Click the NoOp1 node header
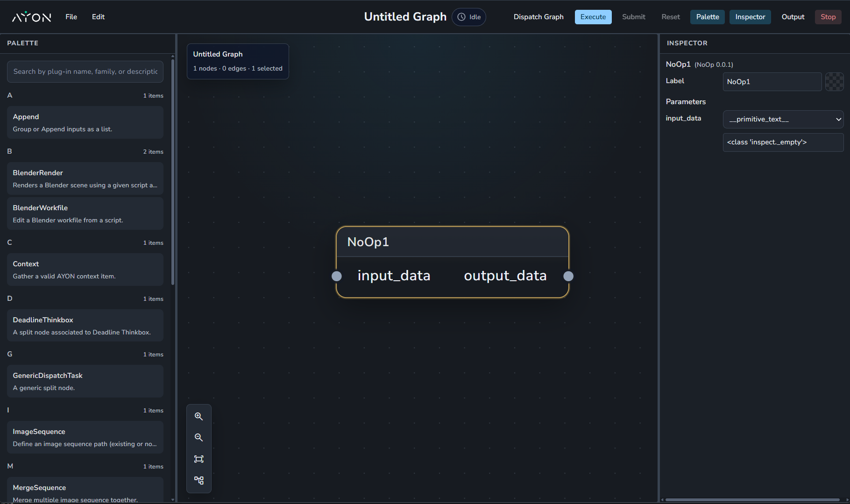Screen dimensions: 850x504 point(452,242)
